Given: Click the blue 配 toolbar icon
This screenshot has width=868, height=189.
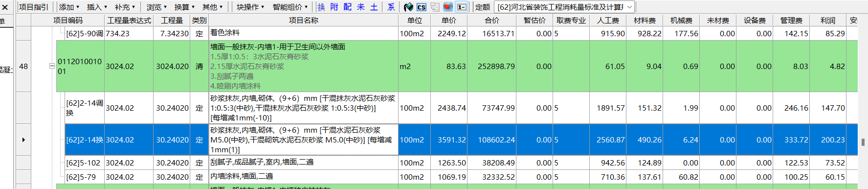Looking at the screenshot, I should coord(348,7).
